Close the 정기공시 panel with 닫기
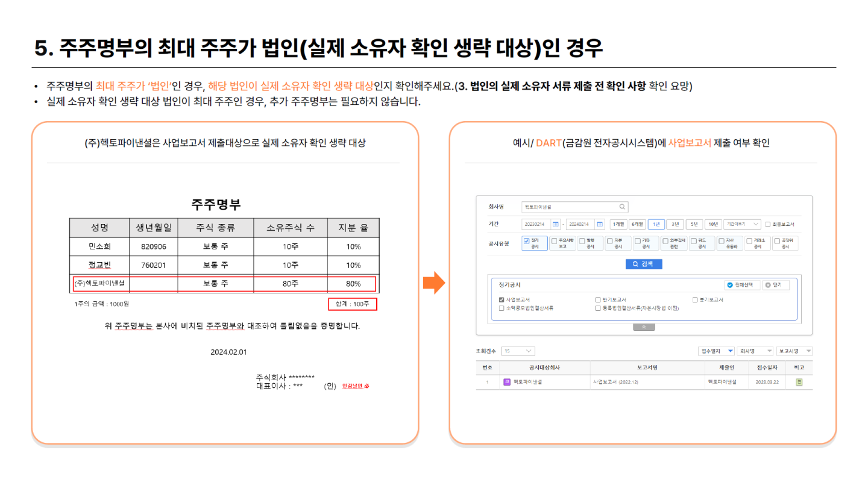 [775, 285]
